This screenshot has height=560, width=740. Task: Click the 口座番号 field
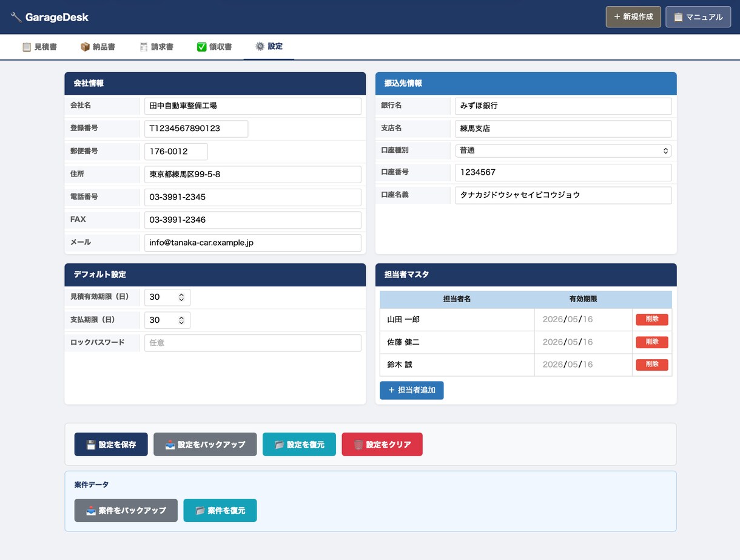point(563,172)
